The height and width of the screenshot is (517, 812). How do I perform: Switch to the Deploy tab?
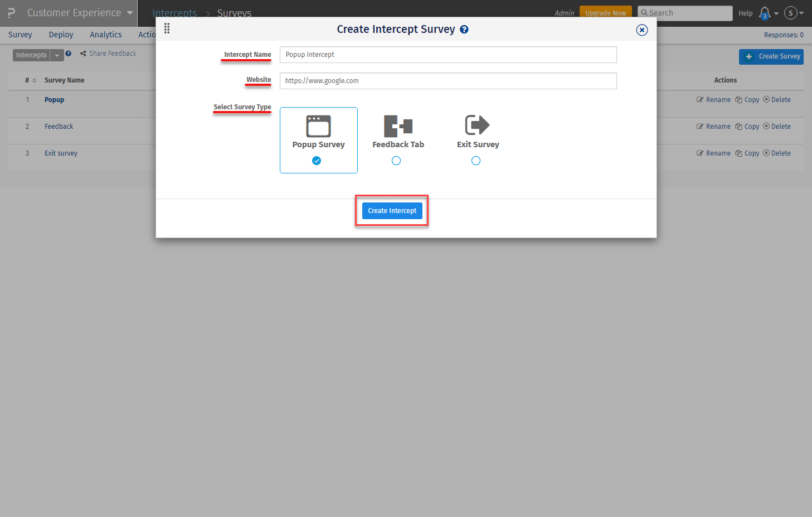pos(61,34)
